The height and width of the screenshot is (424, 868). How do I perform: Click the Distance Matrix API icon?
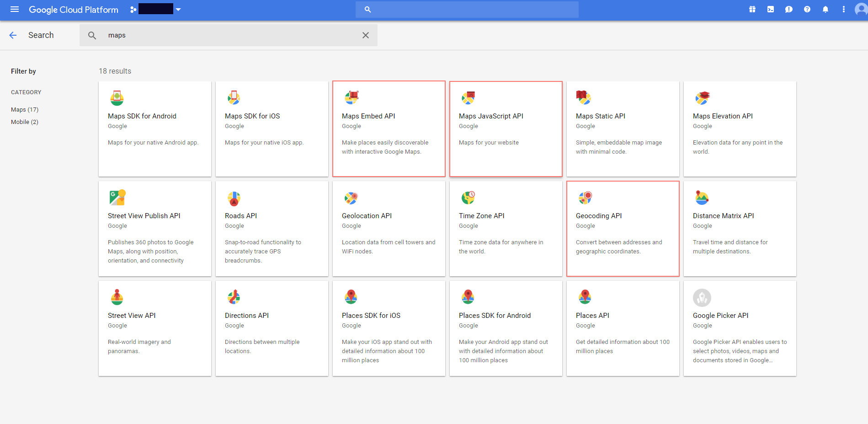coord(702,198)
